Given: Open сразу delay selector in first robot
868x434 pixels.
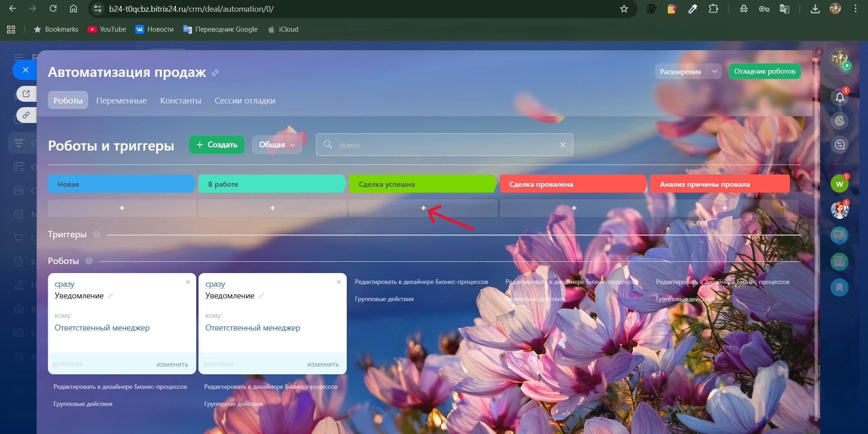Looking at the screenshot, I should 65,284.
